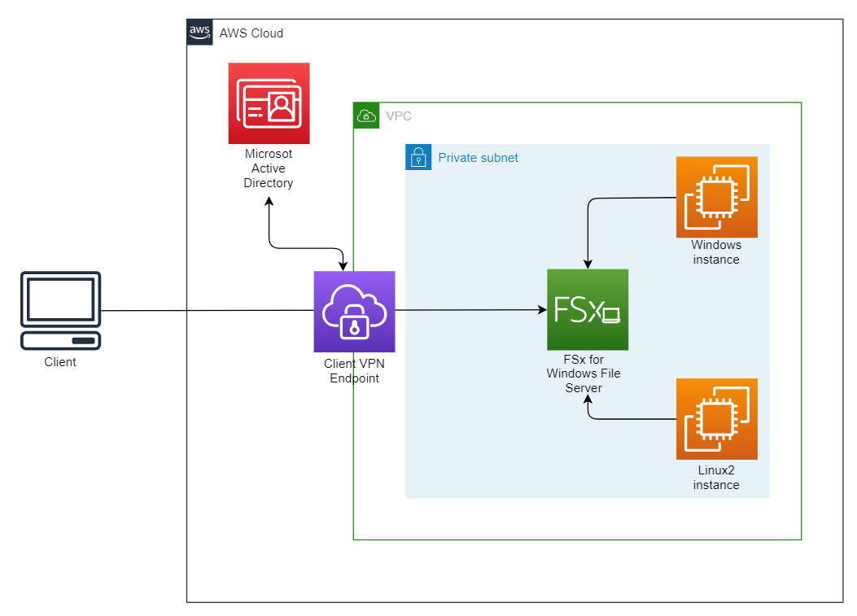Select the Windows instance EC2 icon
This screenshot has height=616, width=857.
pos(716,197)
